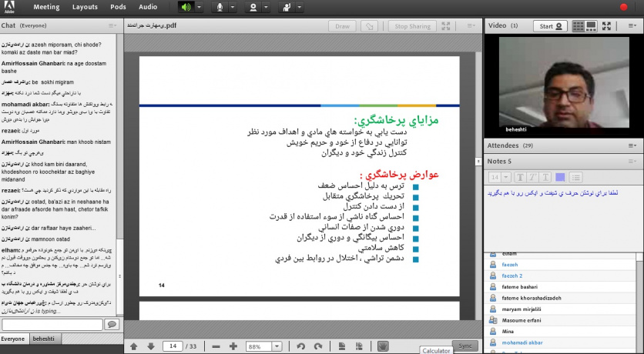The image size is (644, 354).
Task: Open the Meeting menu
Action: coord(46,7)
